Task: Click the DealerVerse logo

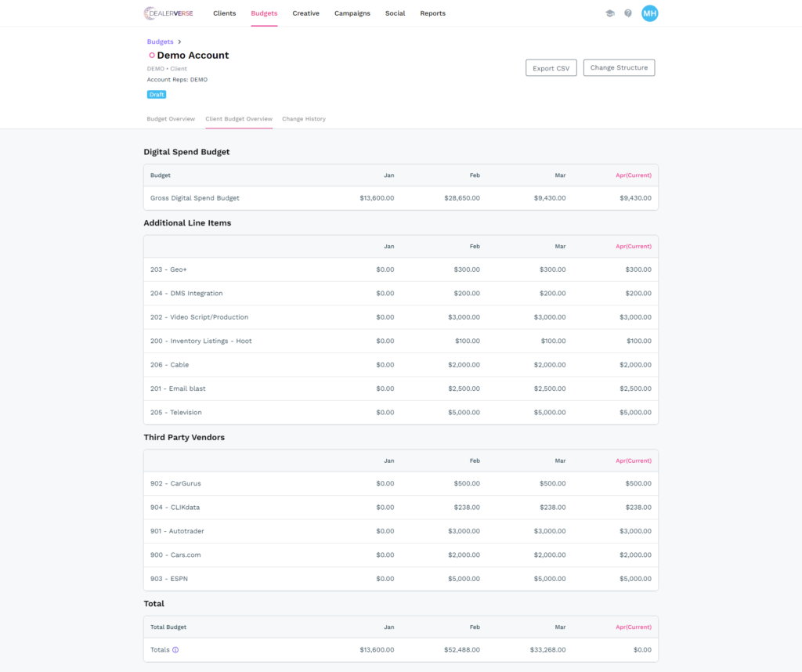Action: click(168, 13)
